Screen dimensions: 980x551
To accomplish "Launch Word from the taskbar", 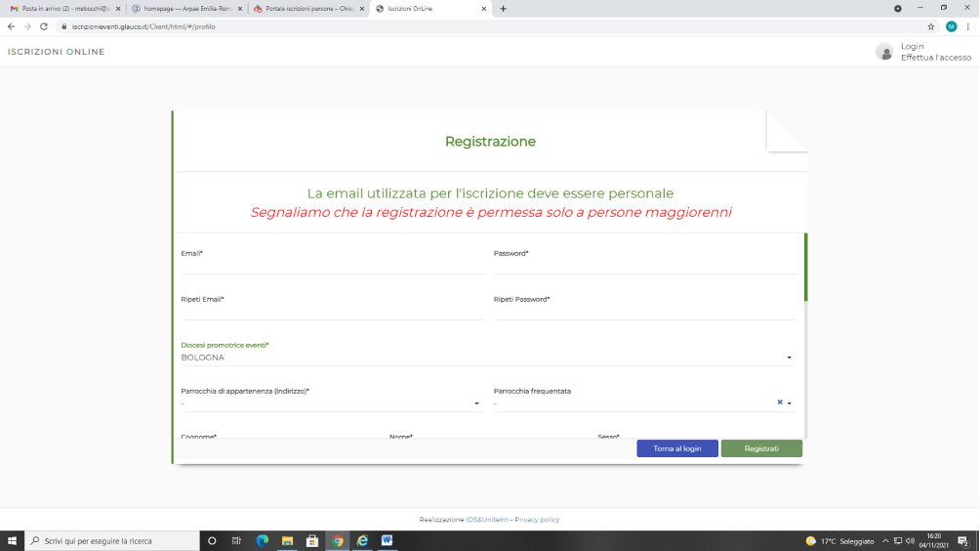I will [x=387, y=540].
